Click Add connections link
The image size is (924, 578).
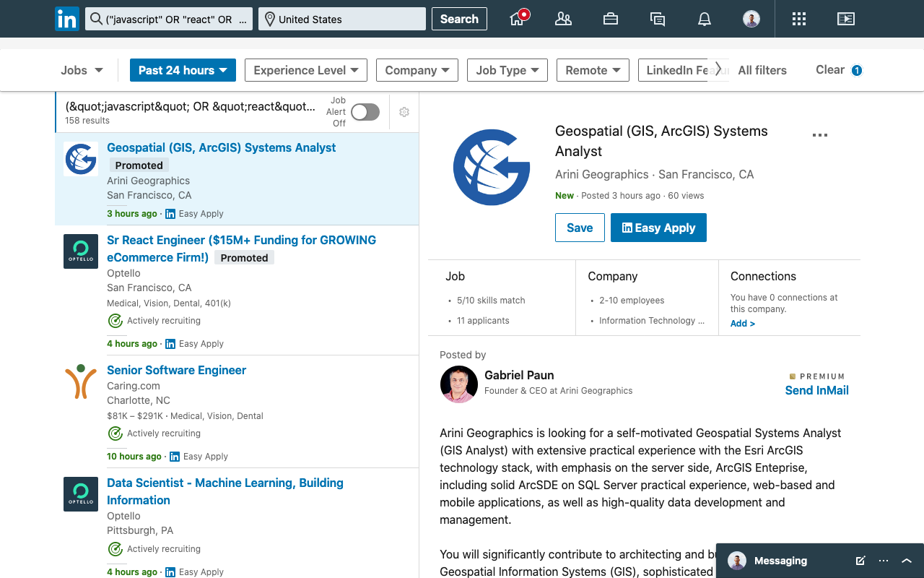[743, 324]
